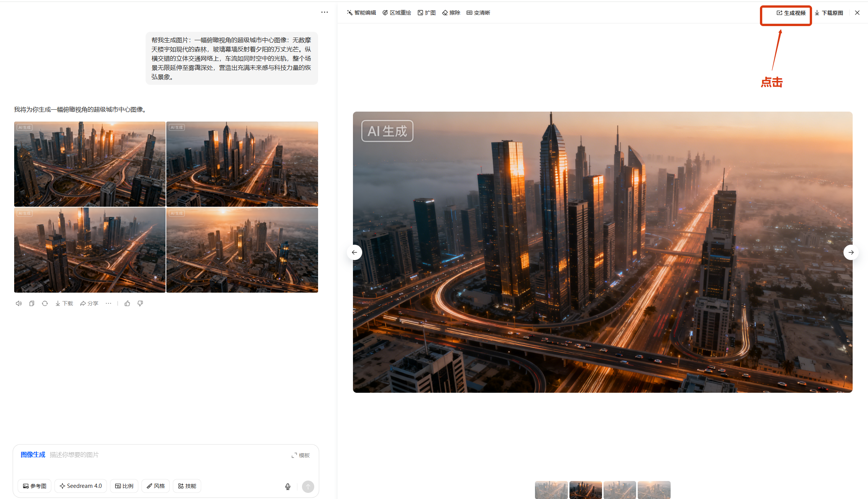Select the 擦除 eraser tool

click(451, 13)
